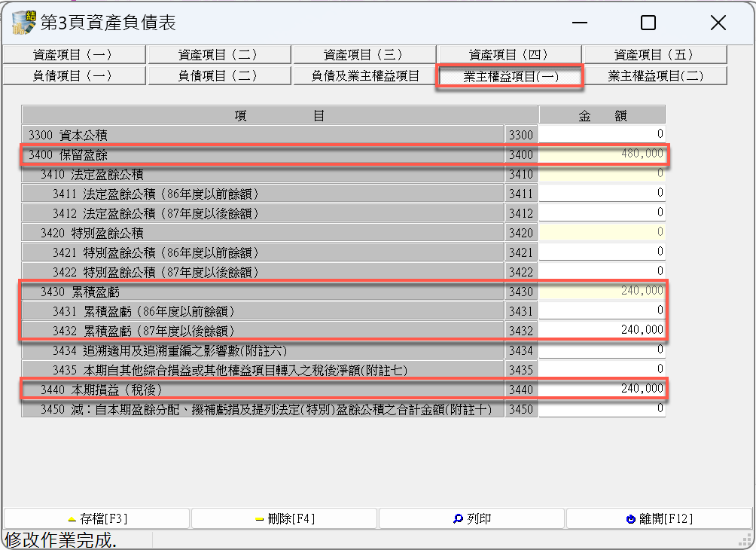Screen dimensions: 756x550
Task: Click status bar message 修改作業完成
Action: pos(61,540)
